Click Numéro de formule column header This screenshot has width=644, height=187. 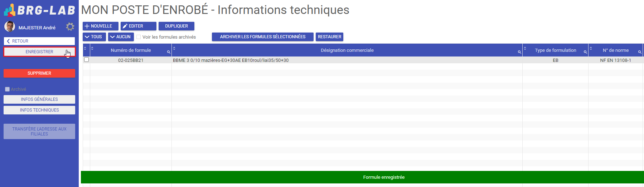(x=131, y=50)
